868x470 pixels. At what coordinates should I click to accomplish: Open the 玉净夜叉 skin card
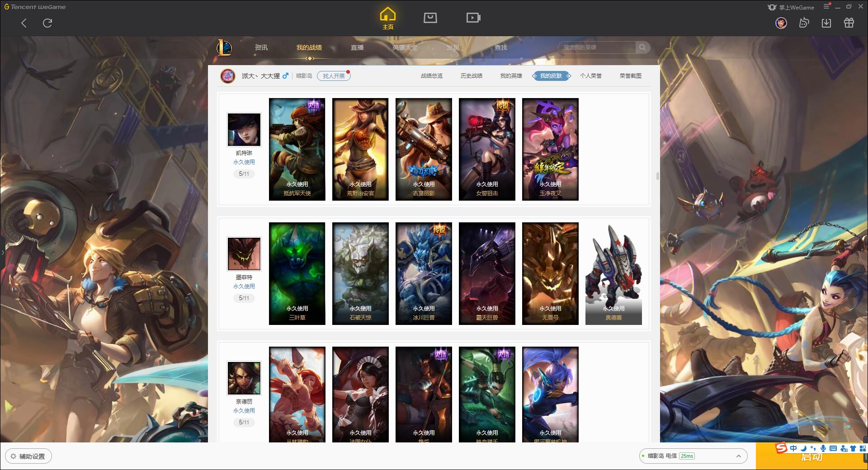tap(550, 149)
